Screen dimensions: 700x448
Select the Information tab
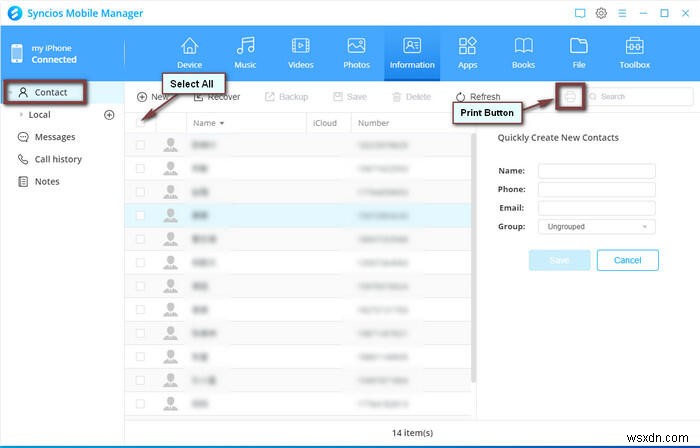coord(412,53)
